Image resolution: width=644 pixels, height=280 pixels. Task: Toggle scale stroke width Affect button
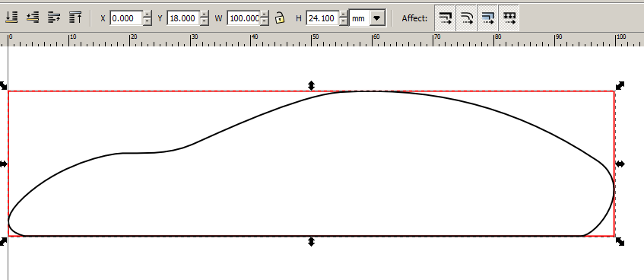tap(446, 17)
